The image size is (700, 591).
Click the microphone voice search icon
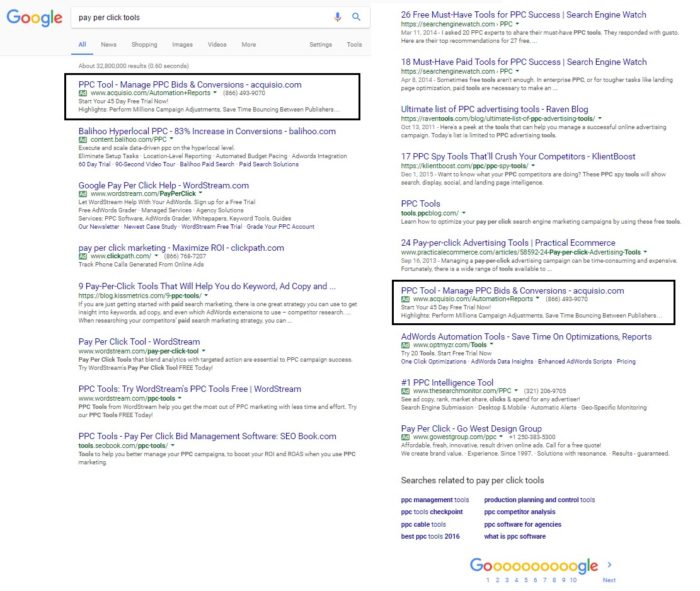[x=338, y=17]
